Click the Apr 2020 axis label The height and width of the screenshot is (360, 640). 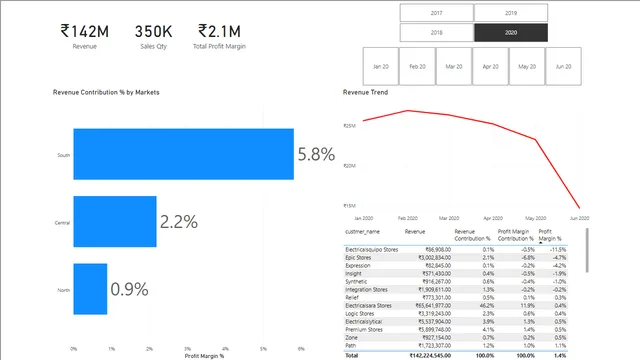[493, 218]
